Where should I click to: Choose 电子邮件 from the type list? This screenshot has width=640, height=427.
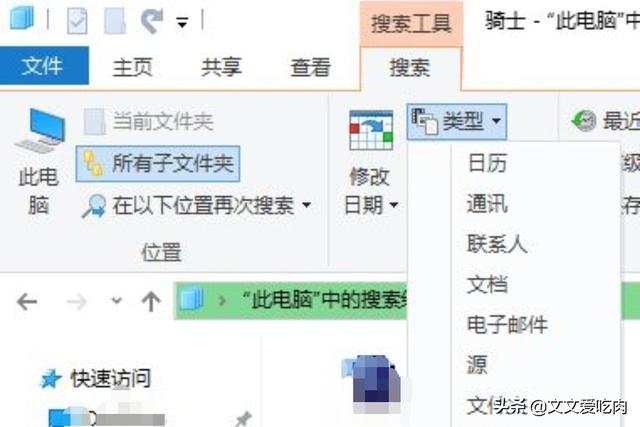coord(507,325)
